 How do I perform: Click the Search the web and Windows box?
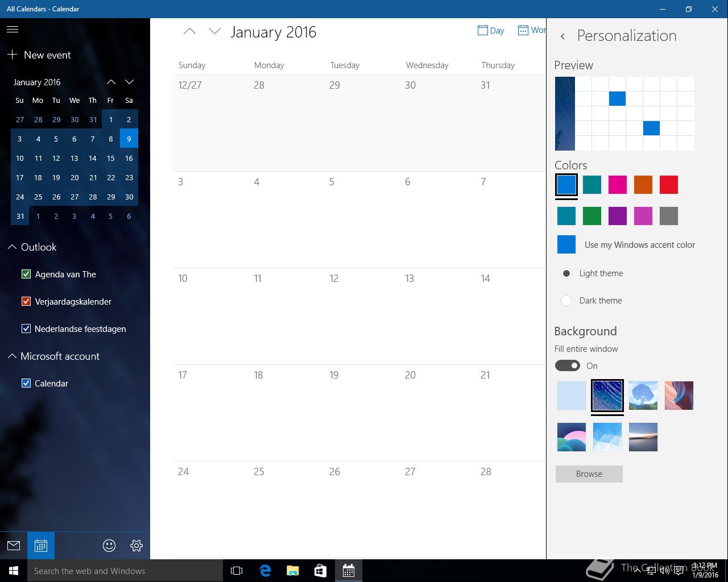125,571
